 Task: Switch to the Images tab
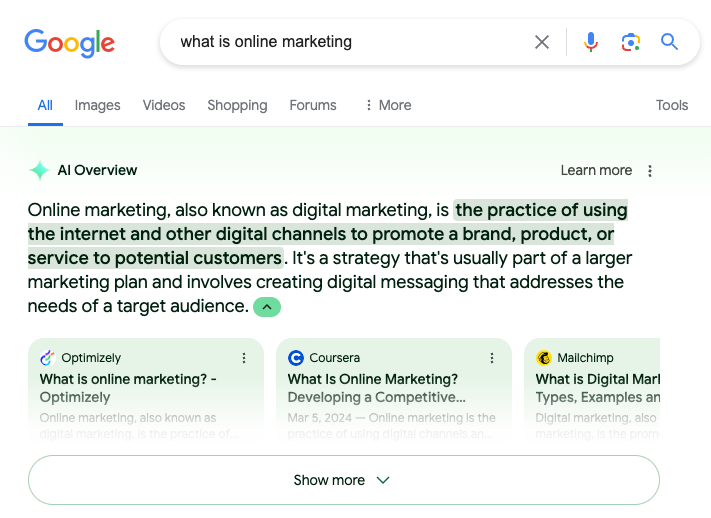click(97, 105)
